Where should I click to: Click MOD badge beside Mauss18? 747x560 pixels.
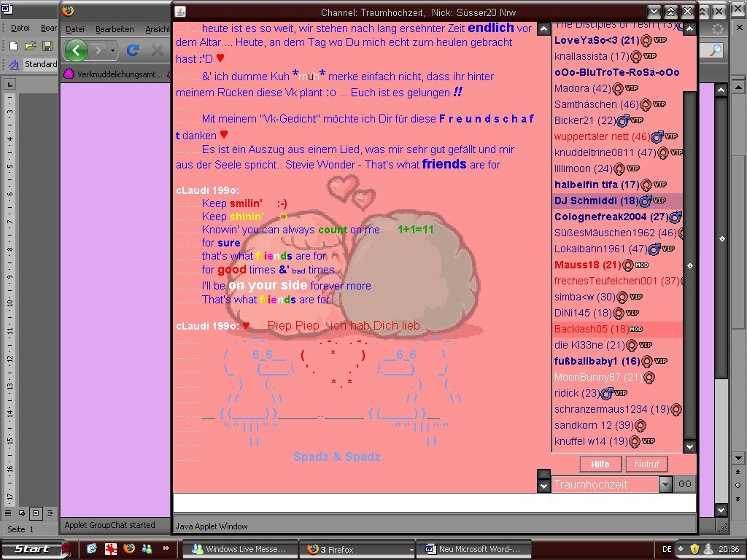tap(642, 265)
